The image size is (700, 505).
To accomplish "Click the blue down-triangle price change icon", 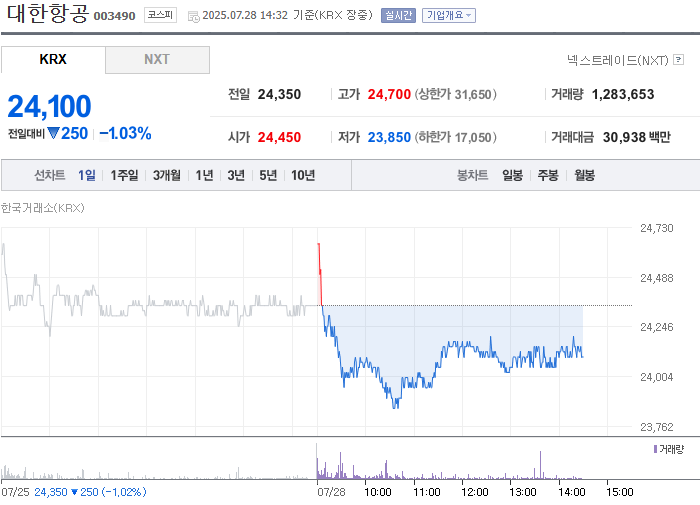I will [x=53, y=133].
